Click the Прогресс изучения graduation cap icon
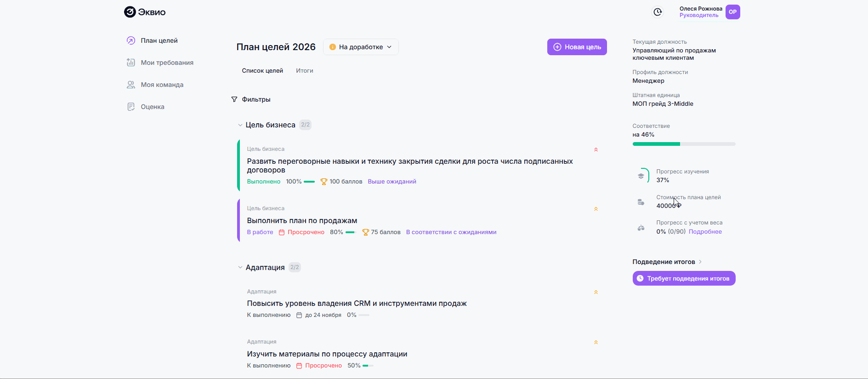The height and width of the screenshot is (379, 868). coord(641,176)
